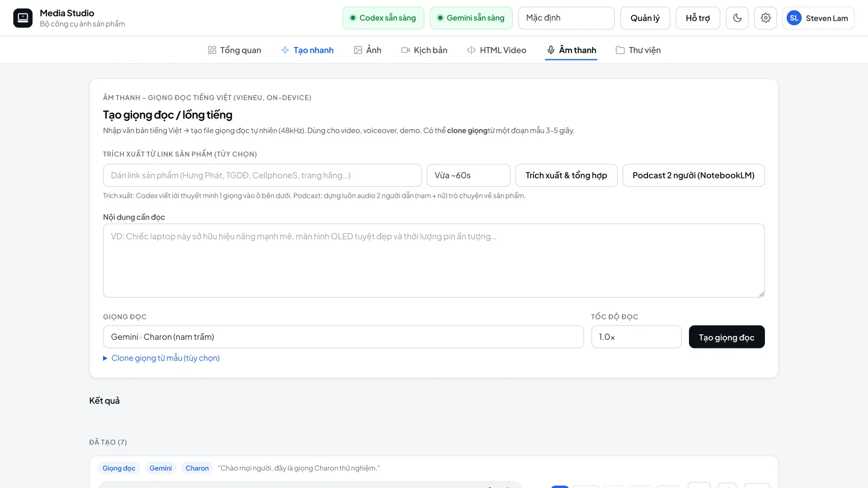
Task: Switch to the Tạo nhanh tab
Action: 307,50
